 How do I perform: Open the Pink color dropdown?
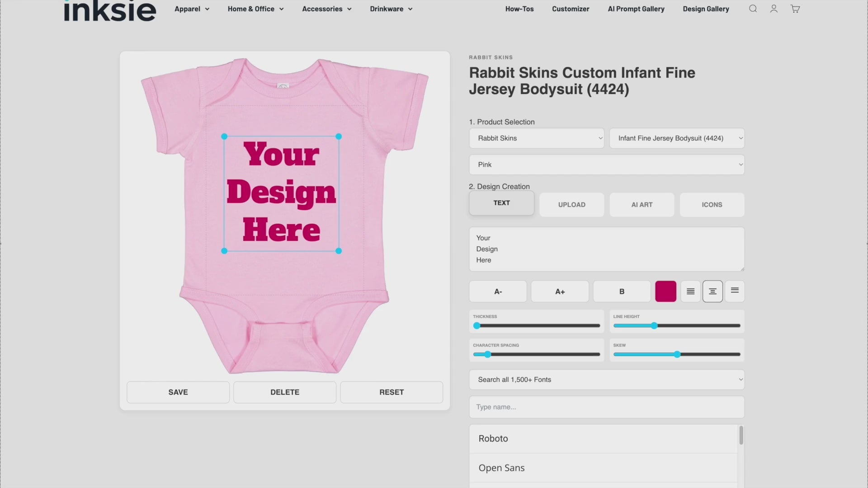(606, 164)
